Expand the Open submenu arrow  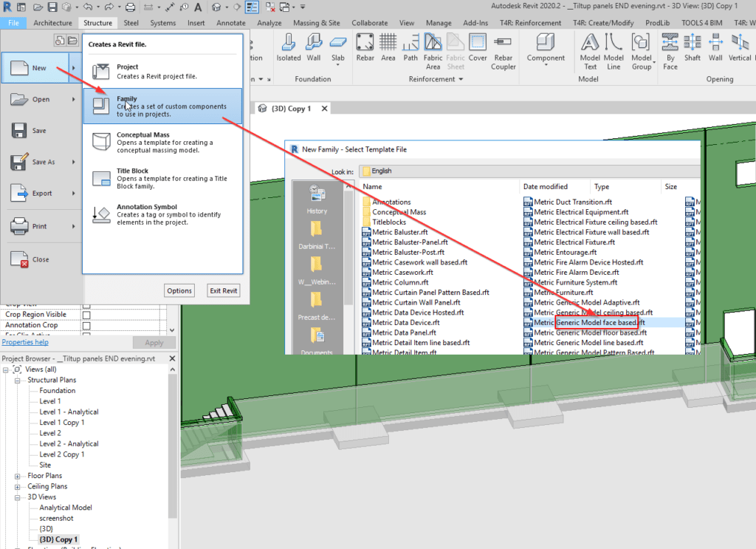click(x=74, y=99)
